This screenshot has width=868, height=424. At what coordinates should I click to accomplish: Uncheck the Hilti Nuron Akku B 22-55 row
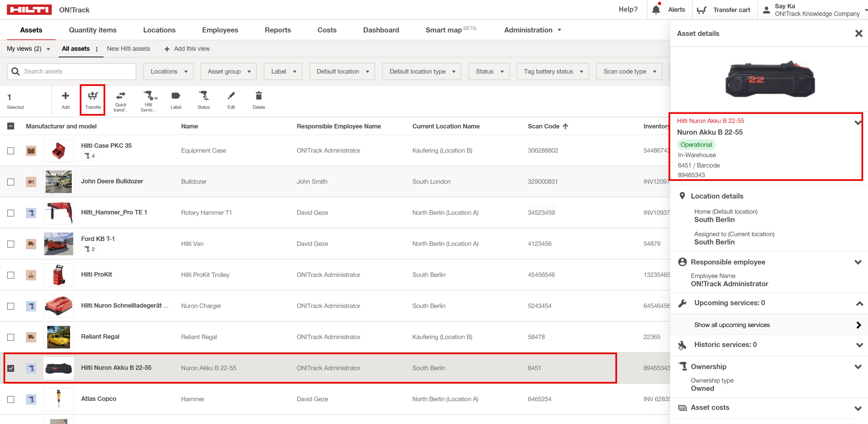tap(11, 368)
